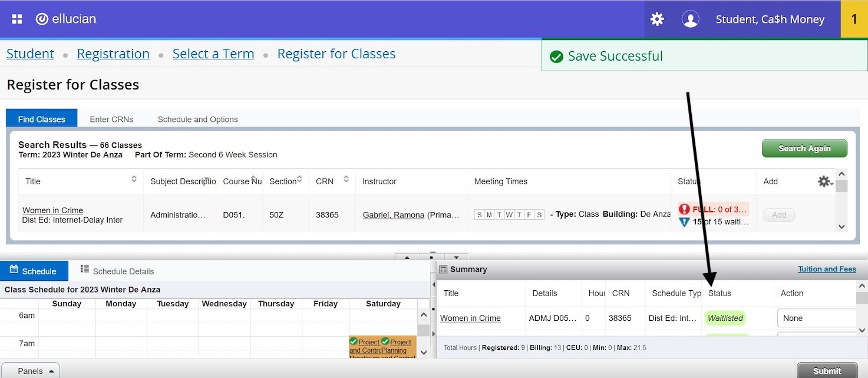Collapse the schedule panel side arrow
The width and height of the screenshot is (868, 378).
(x=434, y=284)
